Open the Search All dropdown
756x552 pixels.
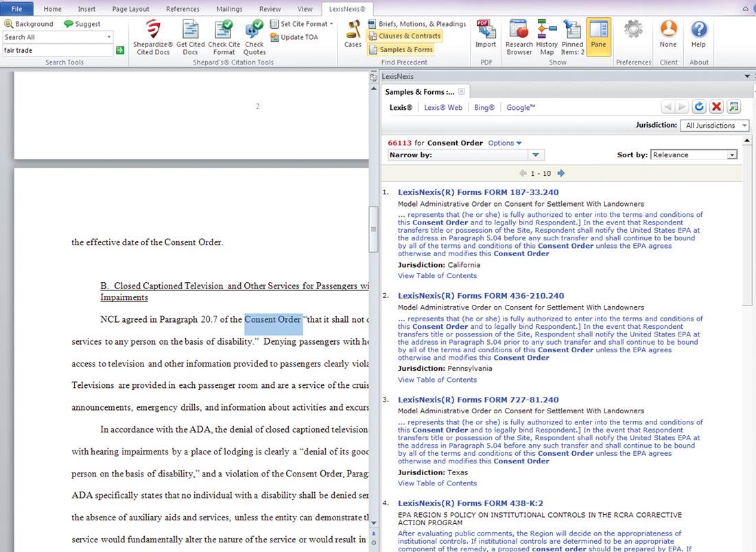pyautogui.click(x=109, y=37)
